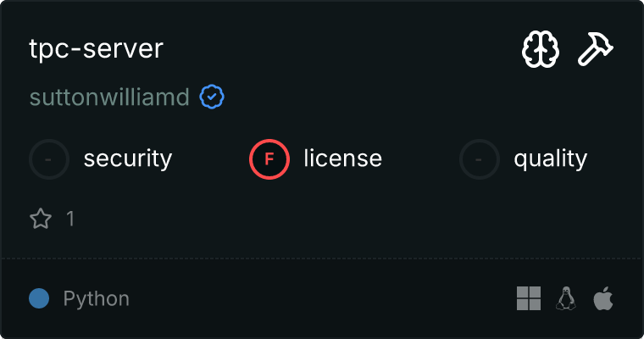This screenshot has height=339, width=644.
Task: Click blank header space right of tpc-server title
Action: (339, 48)
